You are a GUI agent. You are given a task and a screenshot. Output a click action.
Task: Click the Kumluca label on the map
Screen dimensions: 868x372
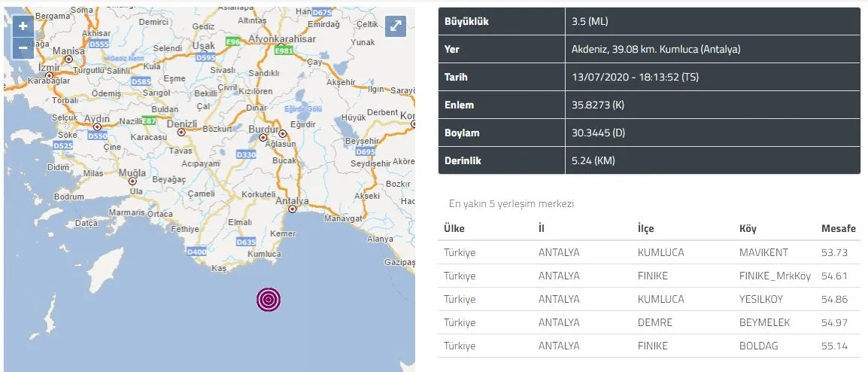264,255
